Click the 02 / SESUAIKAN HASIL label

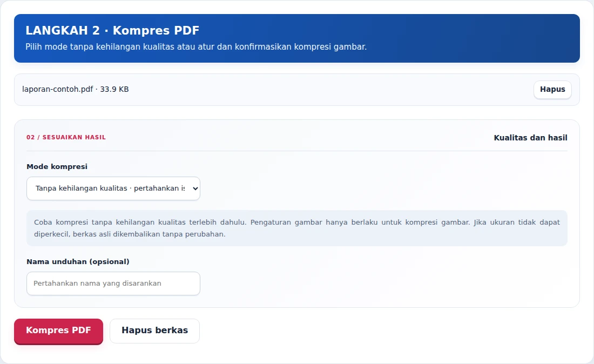66,137
